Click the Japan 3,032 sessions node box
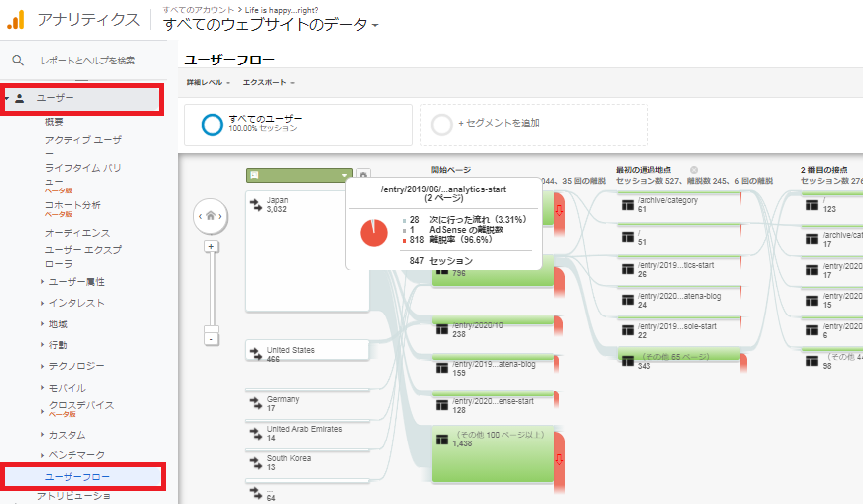Screen dimensions: 863x504 (x=308, y=251)
